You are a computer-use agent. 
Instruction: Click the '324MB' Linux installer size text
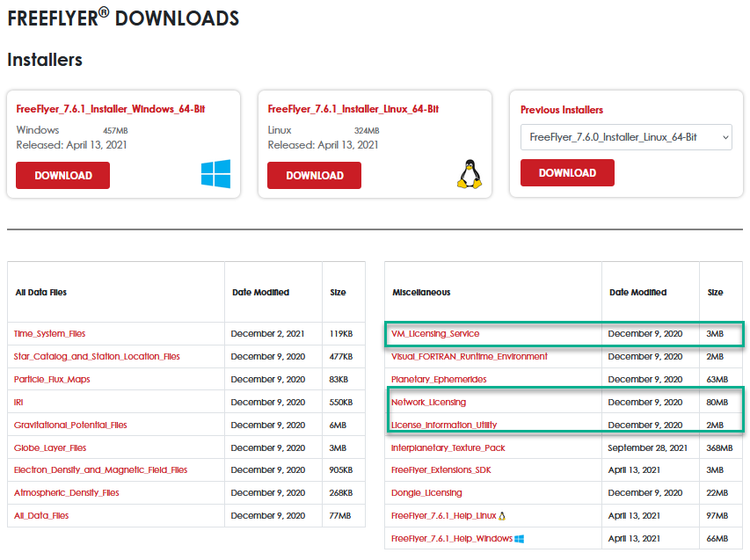(367, 131)
